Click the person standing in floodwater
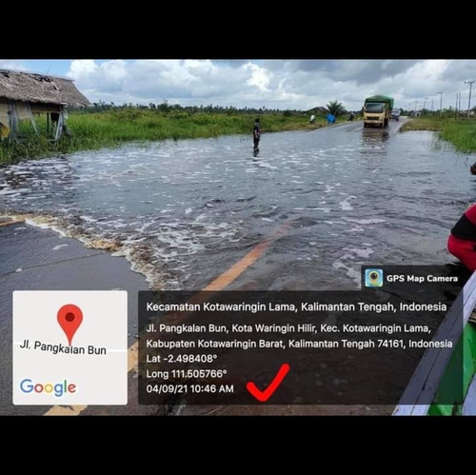 tap(257, 136)
